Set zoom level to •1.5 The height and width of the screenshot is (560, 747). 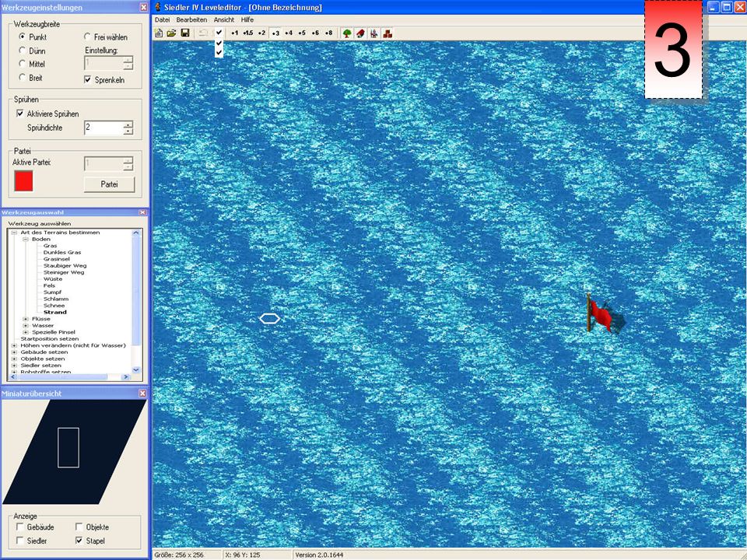[247, 33]
